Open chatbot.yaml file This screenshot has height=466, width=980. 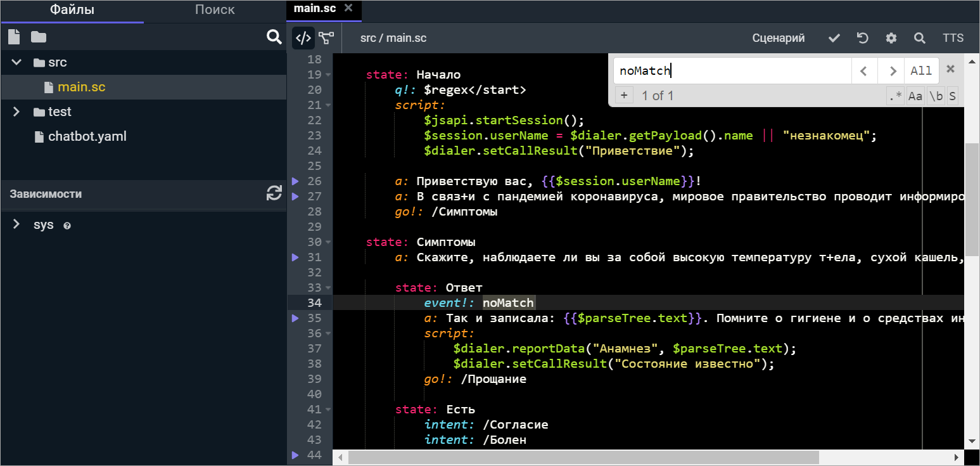coord(87,136)
